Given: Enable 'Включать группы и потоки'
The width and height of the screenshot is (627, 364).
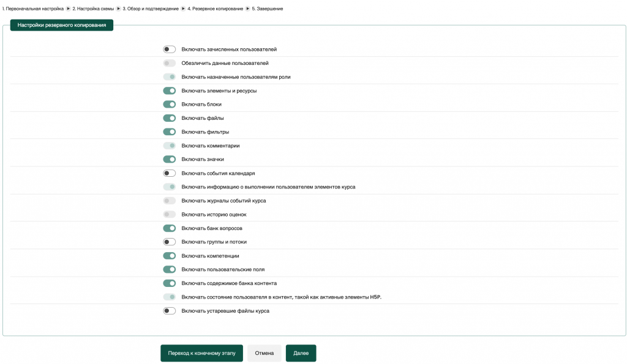Looking at the screenshot, I should click(169, 242).
